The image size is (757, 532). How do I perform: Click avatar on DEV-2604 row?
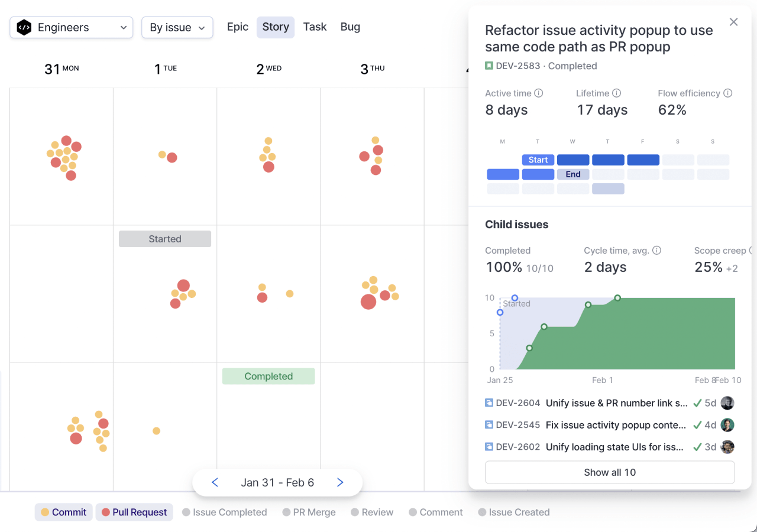click(x=727, y=403)
